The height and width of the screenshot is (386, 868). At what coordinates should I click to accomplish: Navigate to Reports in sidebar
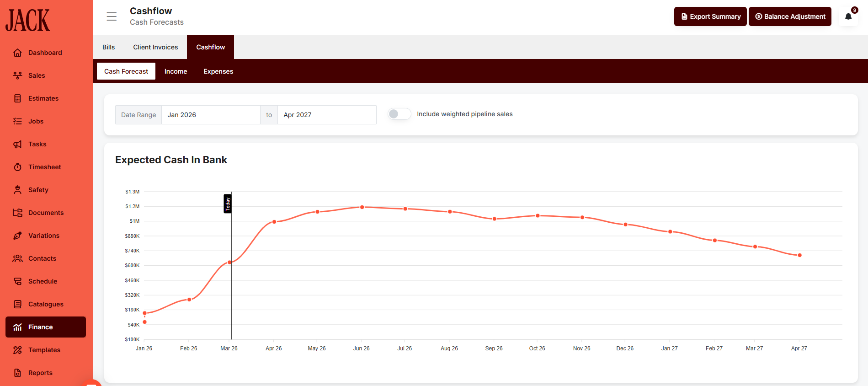(45, 373)
